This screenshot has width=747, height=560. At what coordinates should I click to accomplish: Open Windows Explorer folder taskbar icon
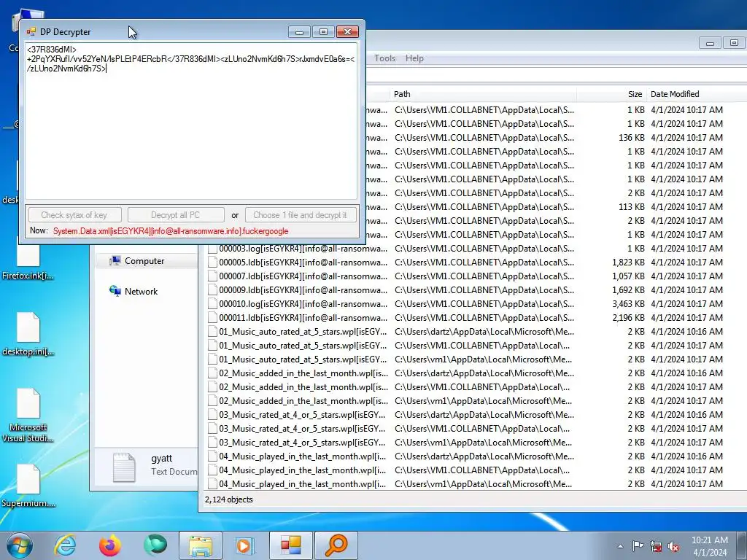pyautogui.click(x=201, y=545)
